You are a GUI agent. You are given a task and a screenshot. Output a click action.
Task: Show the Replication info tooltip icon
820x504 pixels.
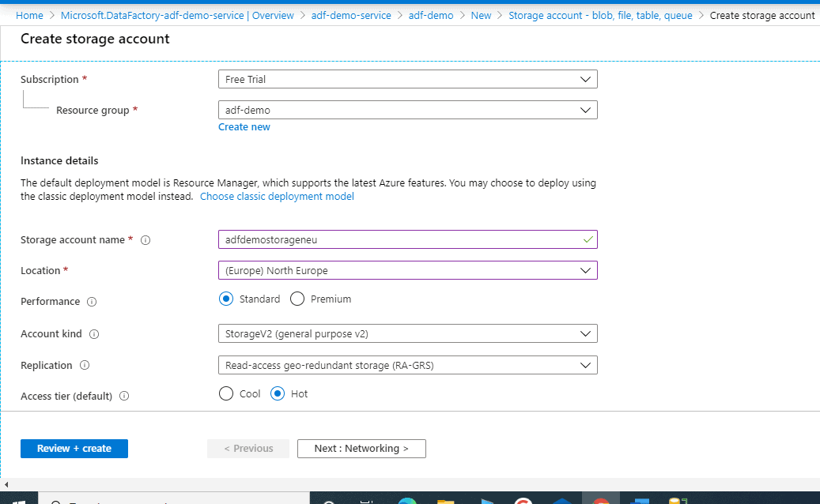click(x=85, y=366)
